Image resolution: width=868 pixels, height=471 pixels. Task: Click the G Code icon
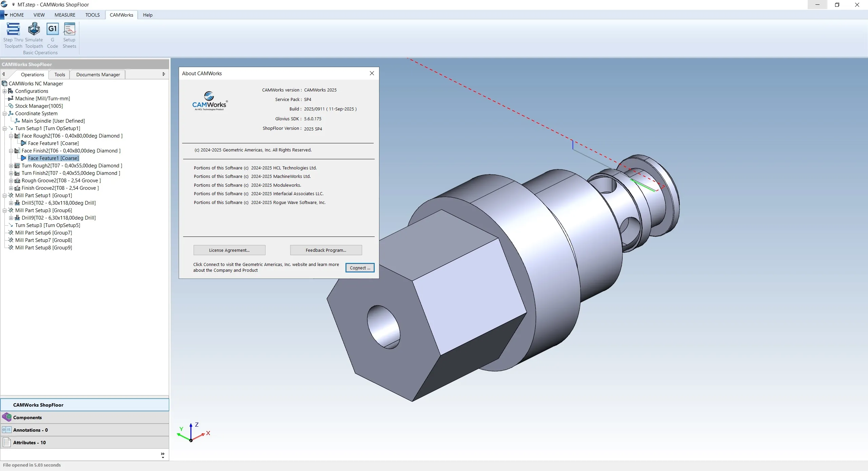[53, 29]
